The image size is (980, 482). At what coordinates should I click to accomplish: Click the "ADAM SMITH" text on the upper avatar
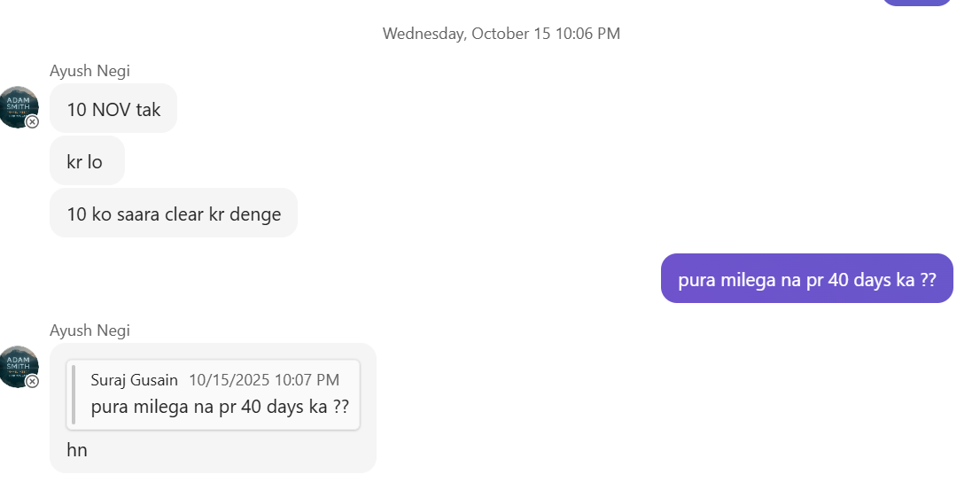[x=17, y=102]
